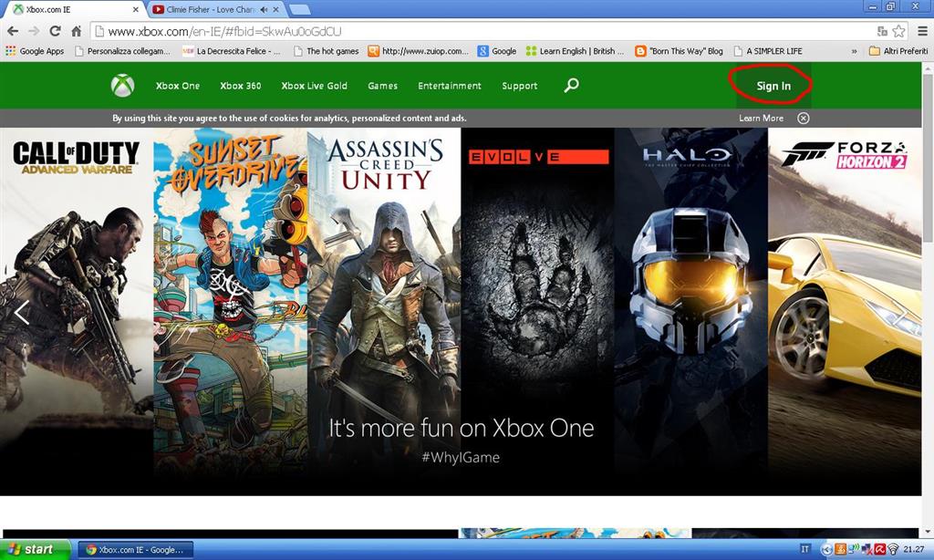Select the Forza Horizon 2 panel

pyautogui.click(x=845, y=311)
